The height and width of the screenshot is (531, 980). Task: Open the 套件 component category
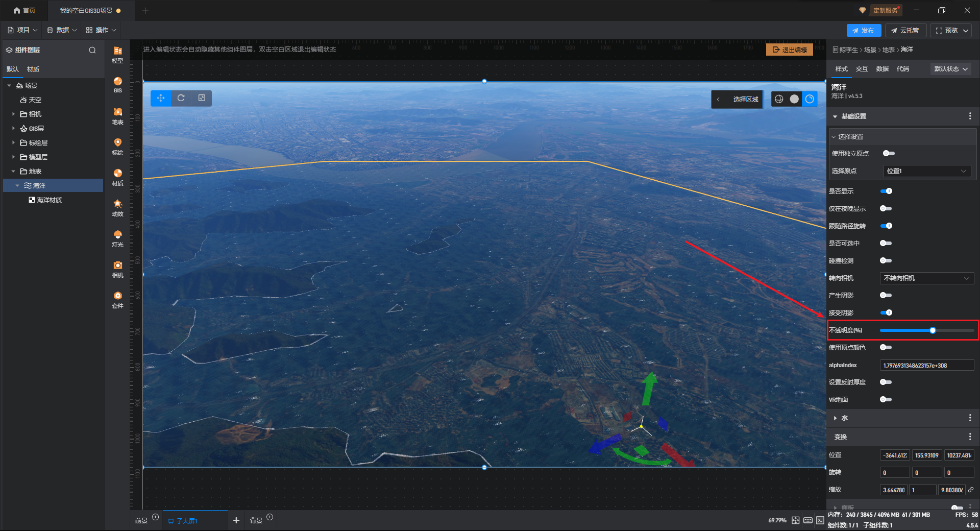click(x=117, y=300)
